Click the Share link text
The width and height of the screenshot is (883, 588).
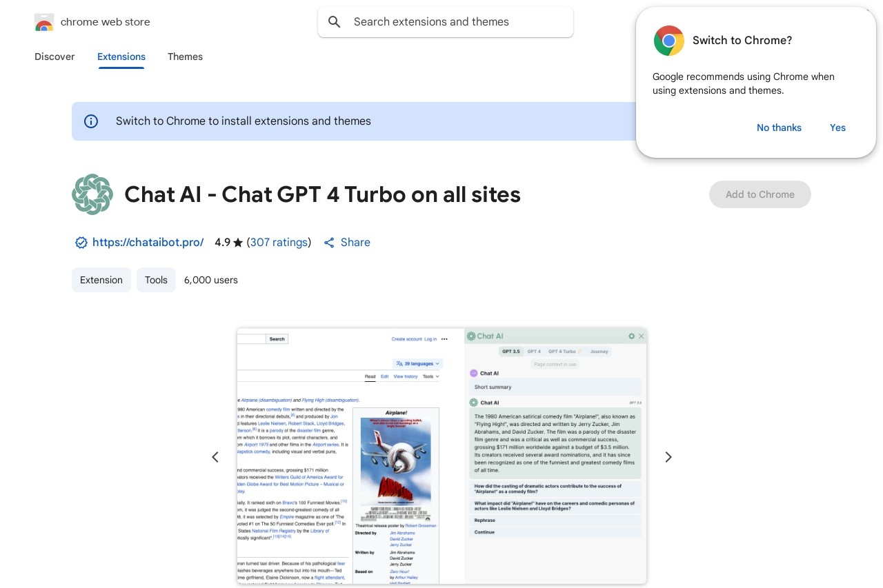[355, 243]
